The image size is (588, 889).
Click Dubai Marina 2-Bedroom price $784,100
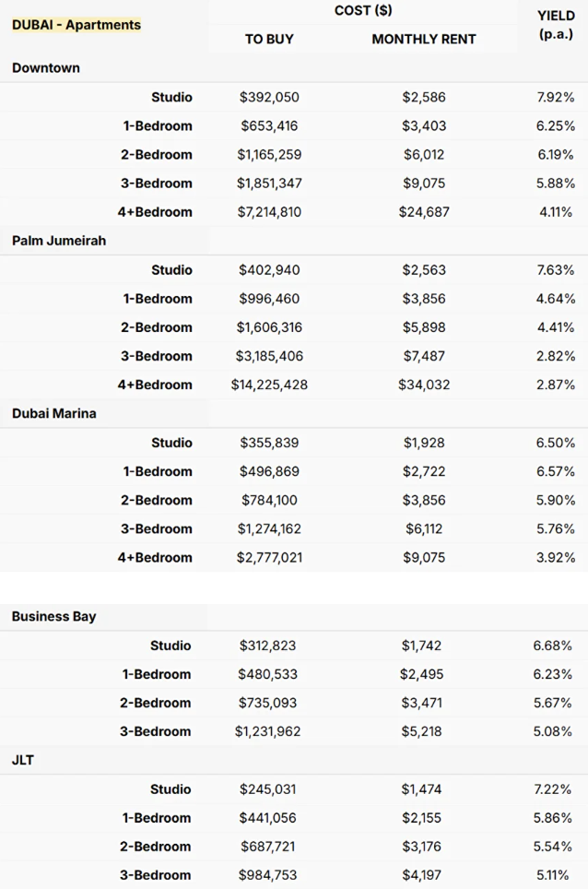(x=269, y=500)
